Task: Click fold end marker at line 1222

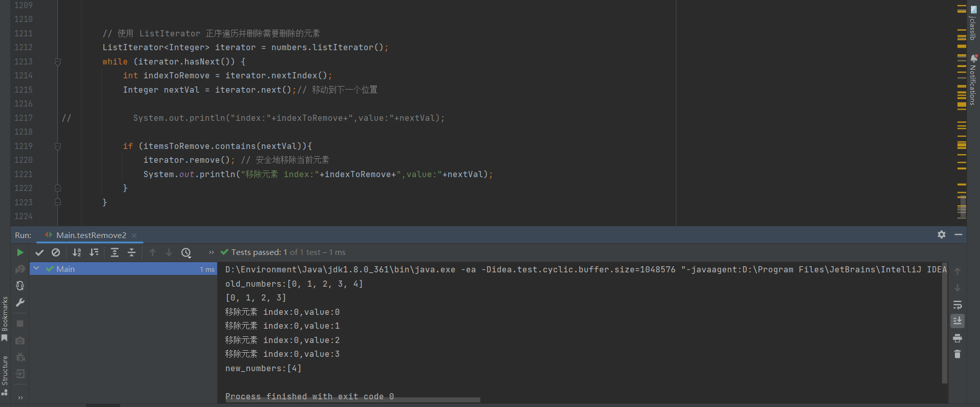Action: pyautogui.click(x=58, y=188)
